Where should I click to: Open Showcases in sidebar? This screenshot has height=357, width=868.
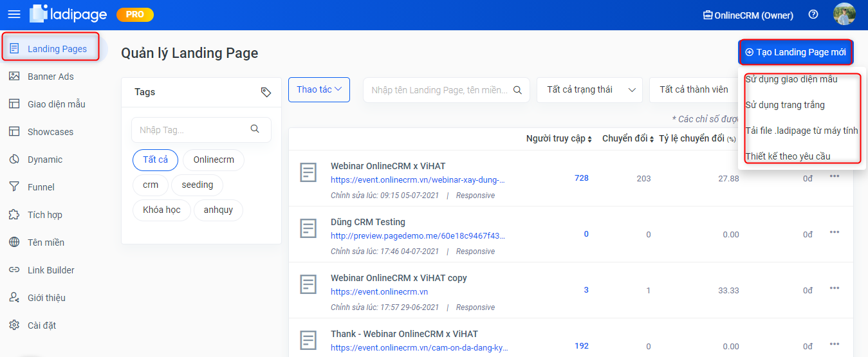[50, 132]
